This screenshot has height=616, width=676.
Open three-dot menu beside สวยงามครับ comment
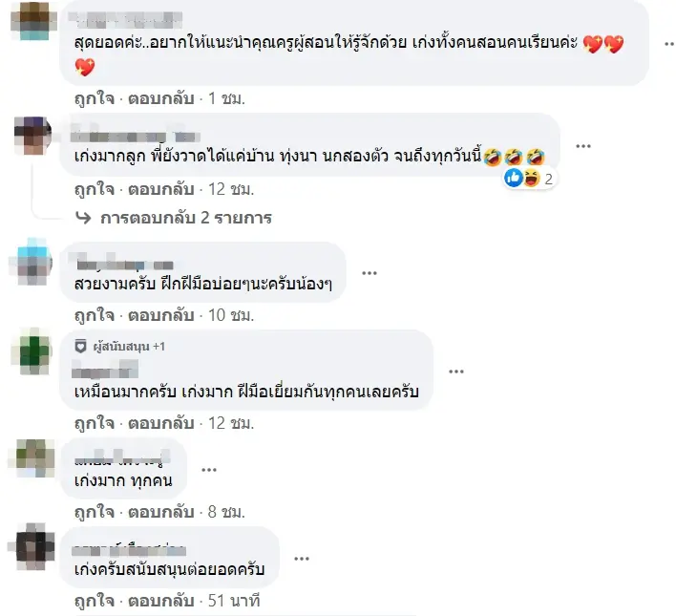370,273
